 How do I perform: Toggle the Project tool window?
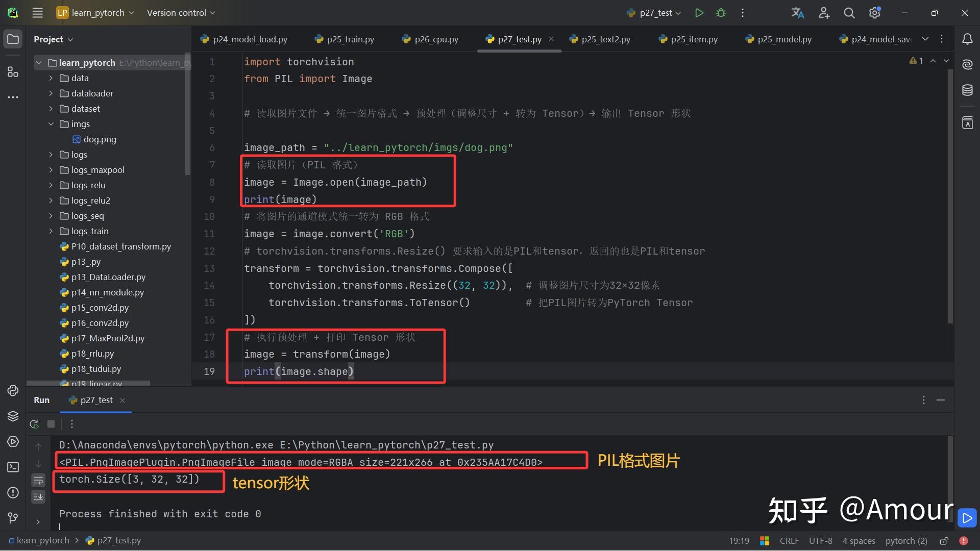[13, 39]
